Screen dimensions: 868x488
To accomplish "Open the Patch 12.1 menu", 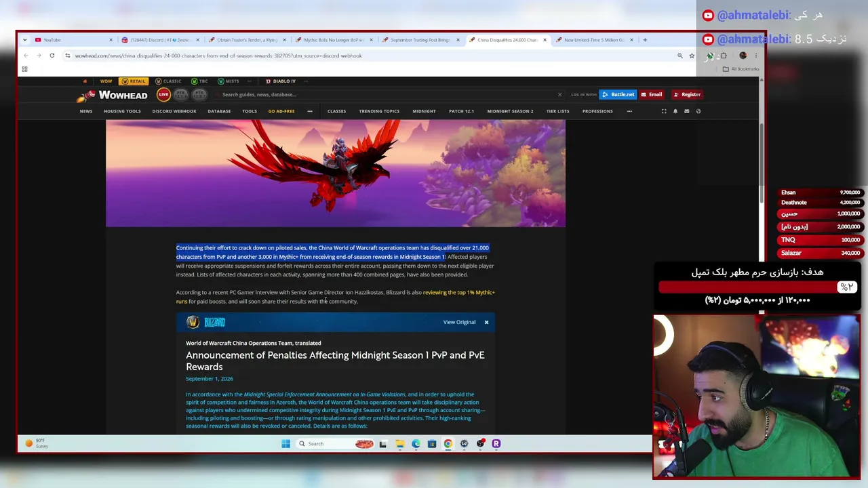I will point(461,111).
